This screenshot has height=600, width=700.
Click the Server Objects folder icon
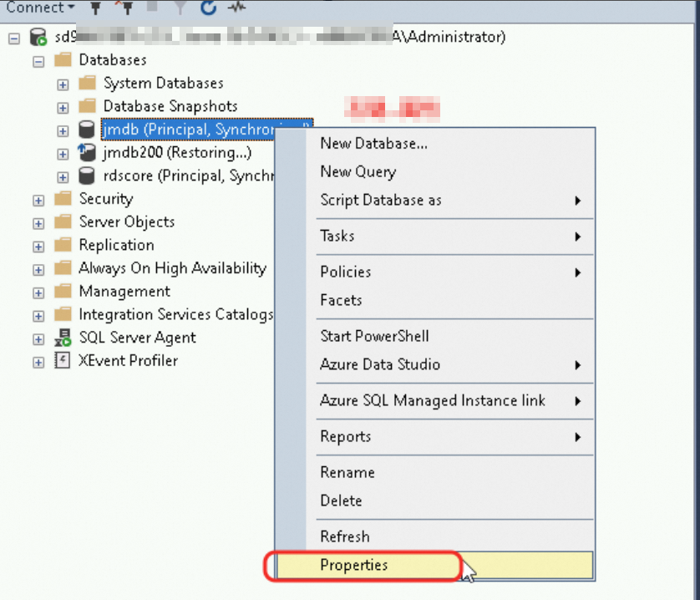pos(63,221)
